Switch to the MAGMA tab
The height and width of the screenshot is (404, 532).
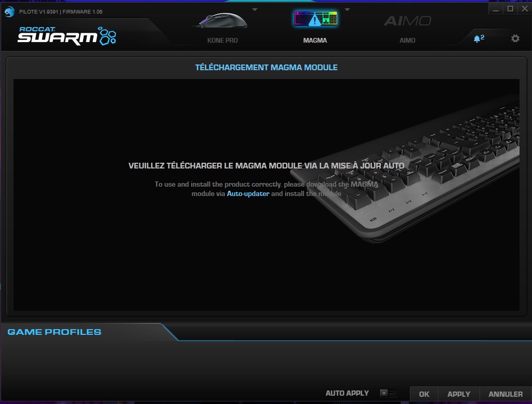(x=315, y=41)
